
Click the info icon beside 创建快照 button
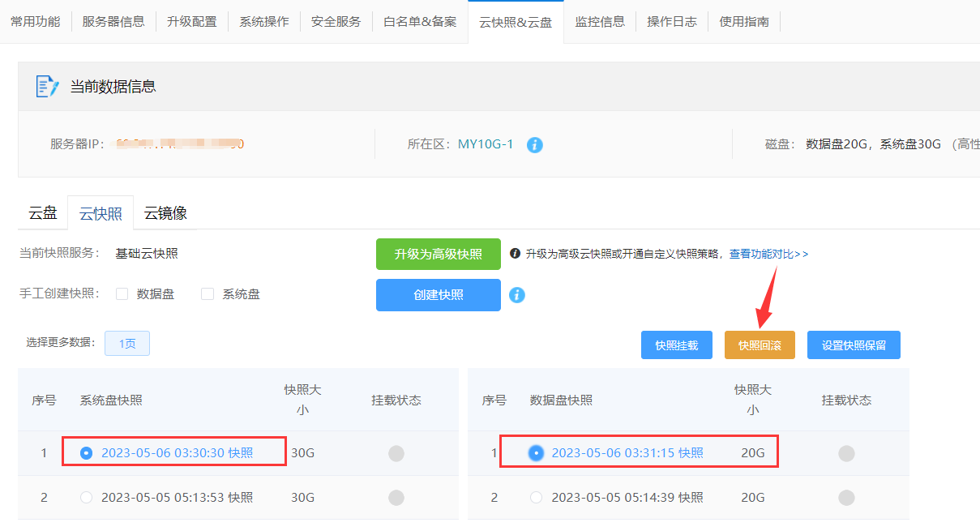[517, 295]
